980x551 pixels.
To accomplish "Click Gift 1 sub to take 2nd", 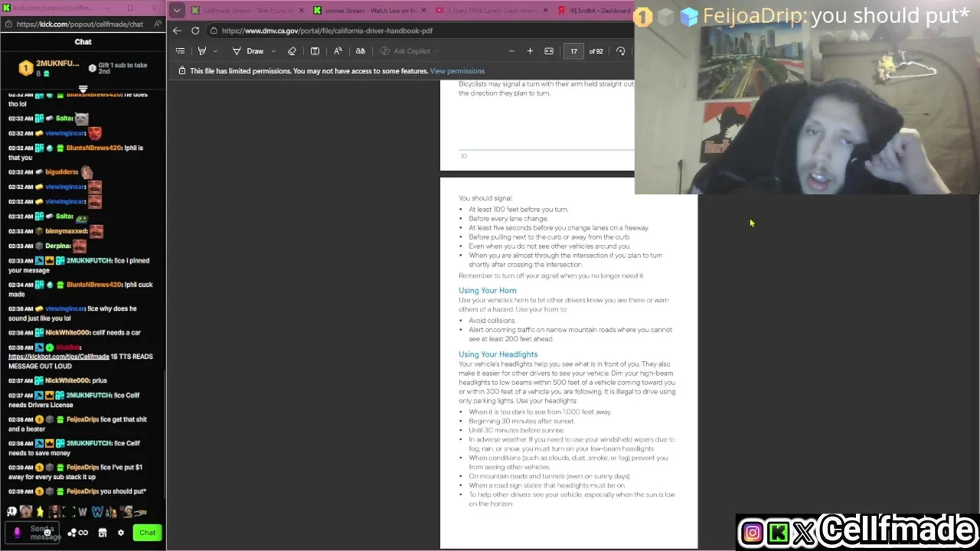I will (118, 68).
